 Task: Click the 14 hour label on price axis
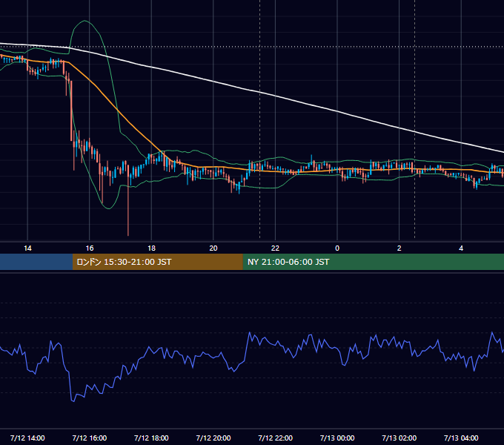pyautogui.click(x=27, y=248)
